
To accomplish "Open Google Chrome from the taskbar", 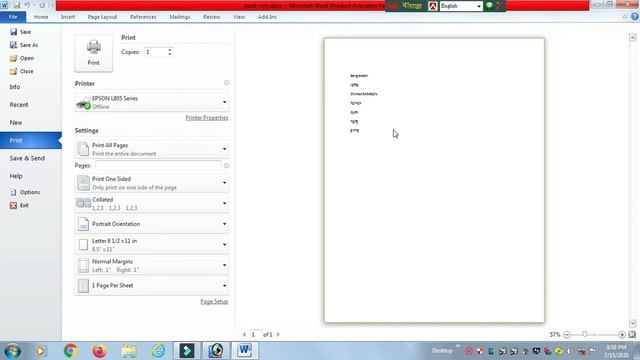I will click(x=71, y=351).
